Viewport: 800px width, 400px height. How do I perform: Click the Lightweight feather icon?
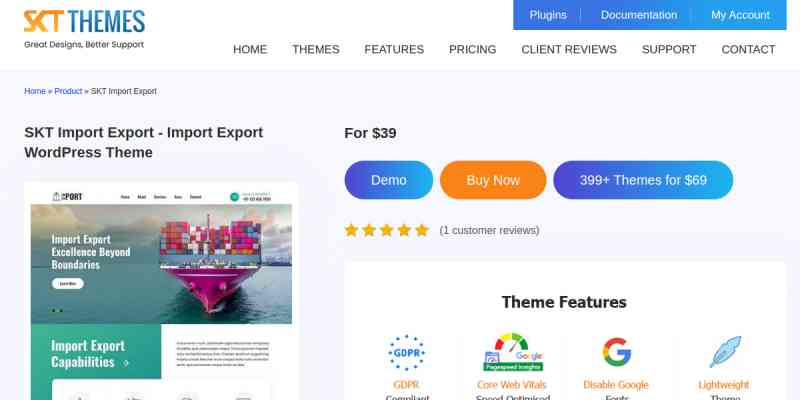point(725,352)
